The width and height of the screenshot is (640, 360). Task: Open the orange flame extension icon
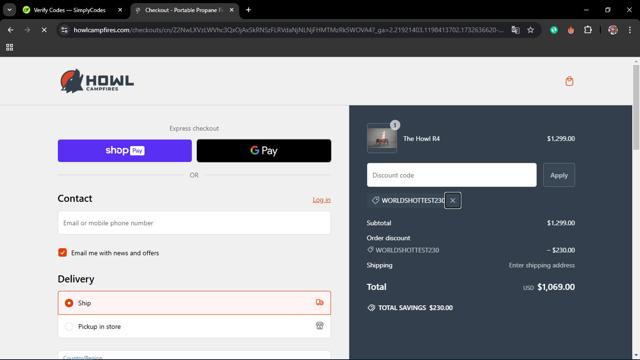pyautogui.click(x=571, y=30)
